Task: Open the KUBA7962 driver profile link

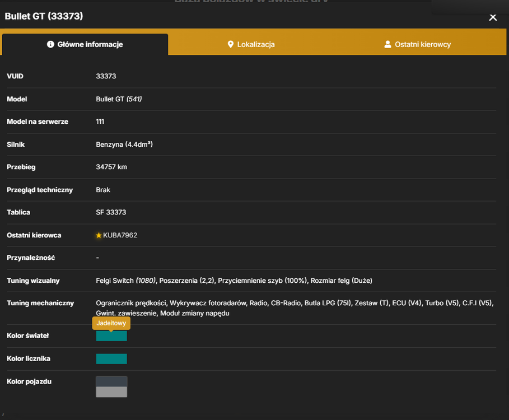Action: [120, 235]
